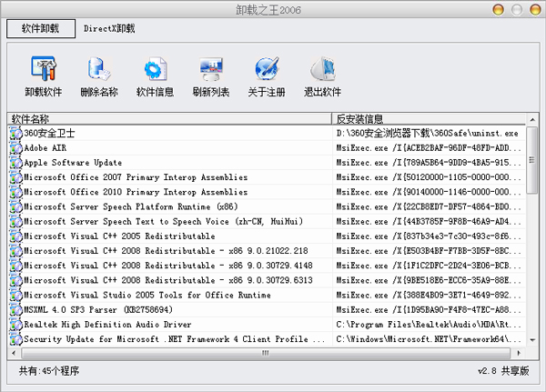Click icon beside Visual Studio 2005 Tools for Office
This screenshot has height=392, width=546.
click(16, 295)
